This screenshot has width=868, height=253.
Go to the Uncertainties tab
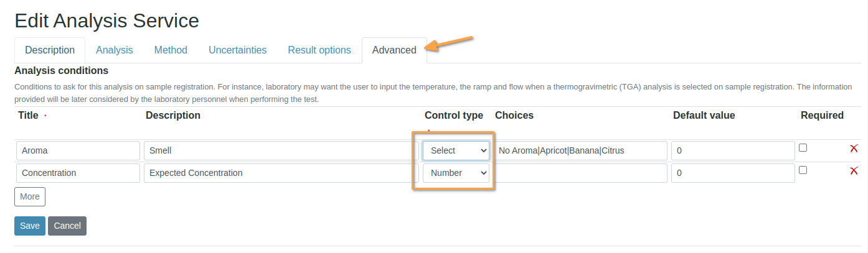[x=237, y=50]
